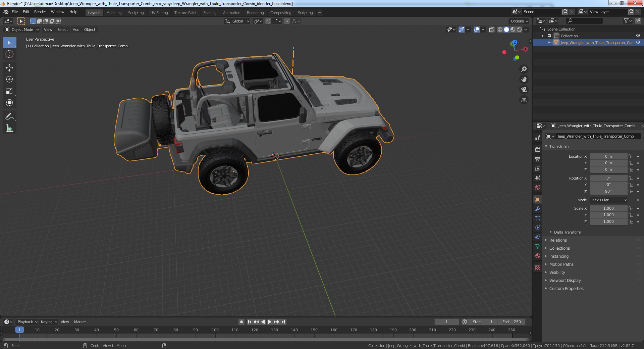644x349 pixels.
Task: Switch to the UV Editing workspace tab
Action: (159, 13)
